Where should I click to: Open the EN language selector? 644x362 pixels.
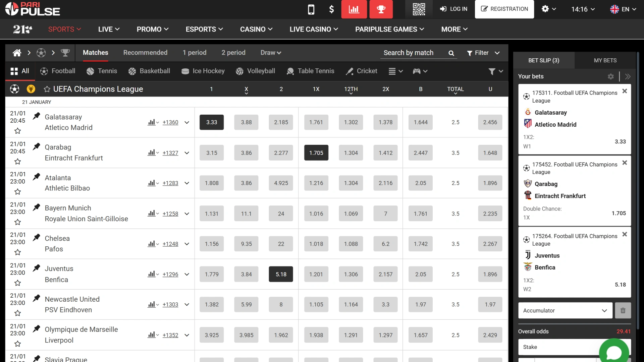pos(623,9)
